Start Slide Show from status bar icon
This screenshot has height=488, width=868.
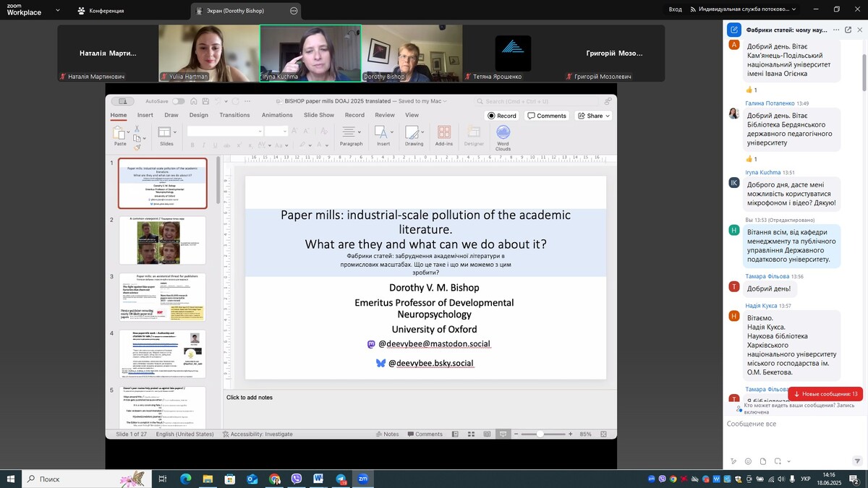coord(503,434)
